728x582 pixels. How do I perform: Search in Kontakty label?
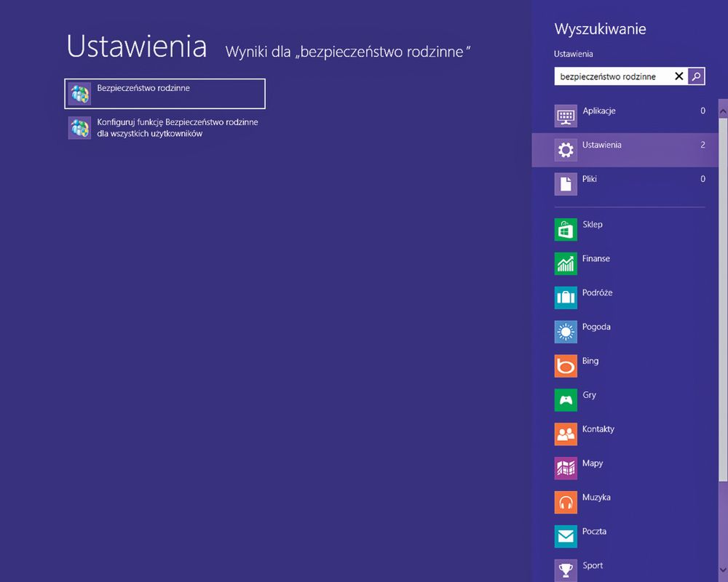598,429
